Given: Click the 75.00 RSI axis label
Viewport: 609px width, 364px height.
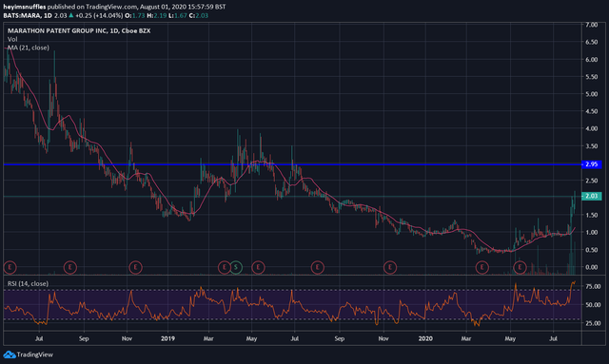Looking at the screenshot, I should (x=593, y=286).
